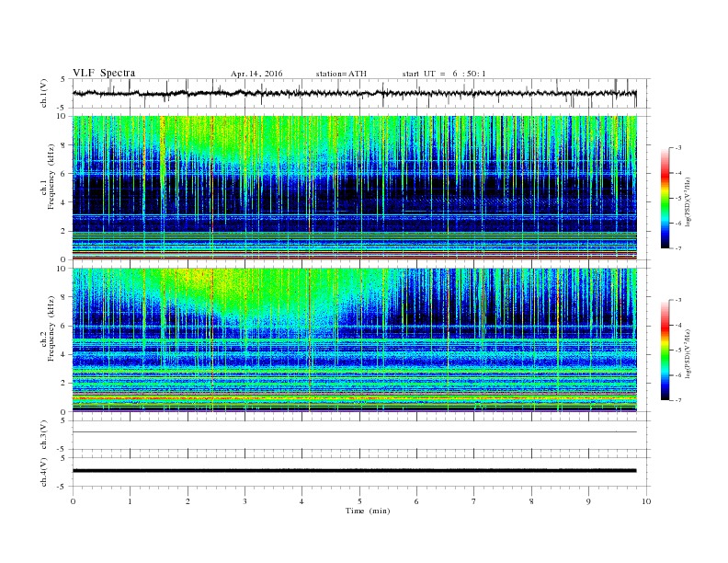Image resolution: width=728 pixels, height=563 pixels.
Task: Click the ch.1 "Frequency (kHz)" axis label
Action: click(x=51, y=177)
